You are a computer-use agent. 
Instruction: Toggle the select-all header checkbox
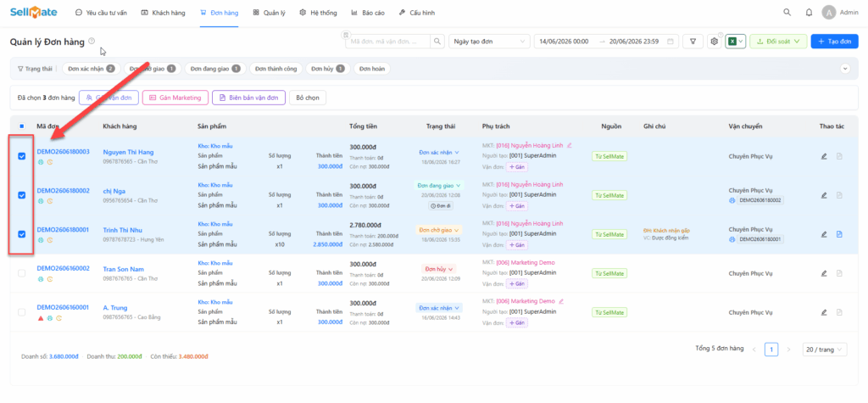pyautogui.click(x=21, y=126)
